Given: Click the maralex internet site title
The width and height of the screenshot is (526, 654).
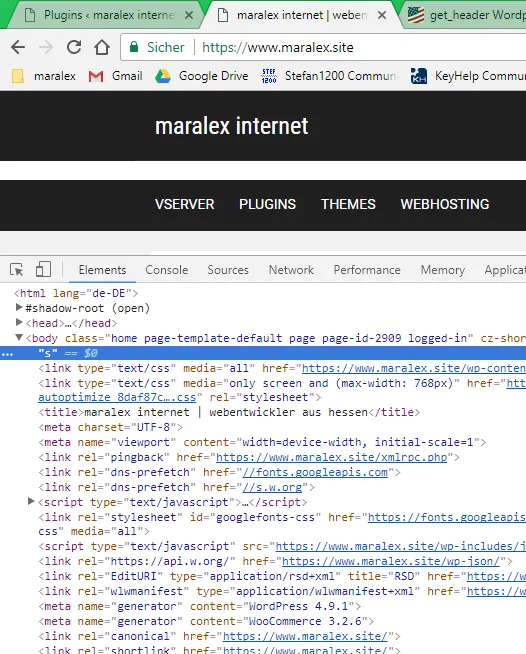Looking at the screenshot, I should click(232, 126).
